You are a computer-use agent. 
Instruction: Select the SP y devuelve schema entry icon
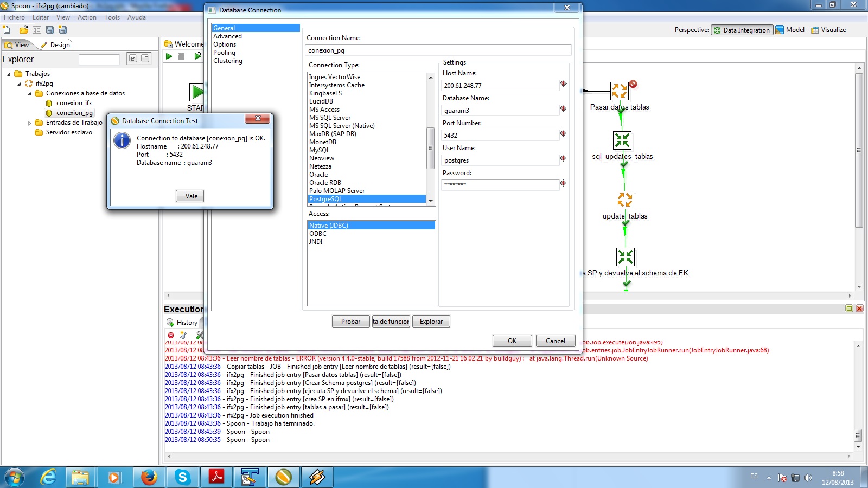pos(626,256)
